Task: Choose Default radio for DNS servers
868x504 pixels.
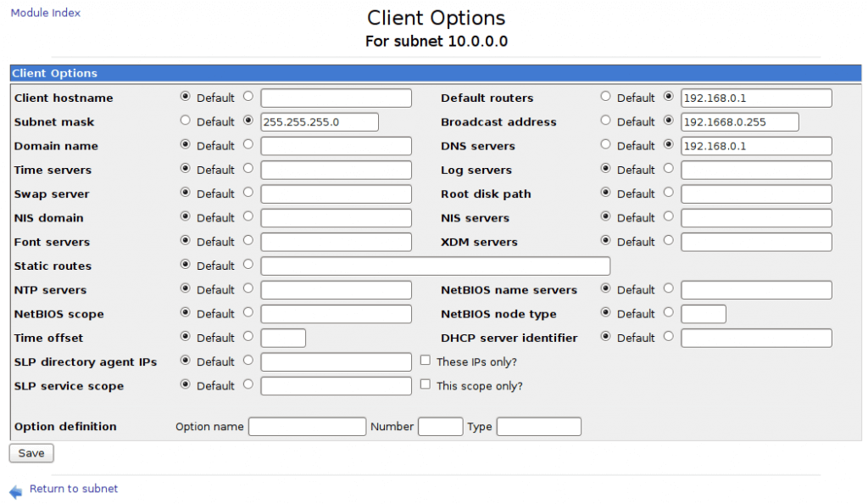Action: 606,145
